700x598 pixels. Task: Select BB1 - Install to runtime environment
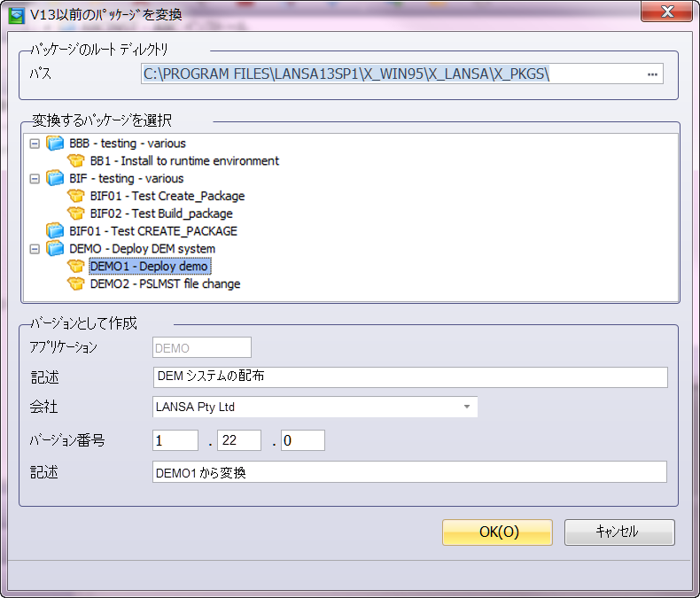184,160
